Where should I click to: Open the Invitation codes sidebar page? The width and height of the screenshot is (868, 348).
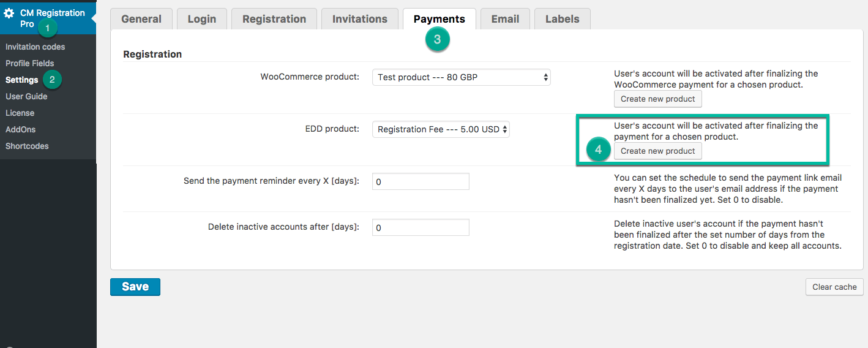(35, 47)
